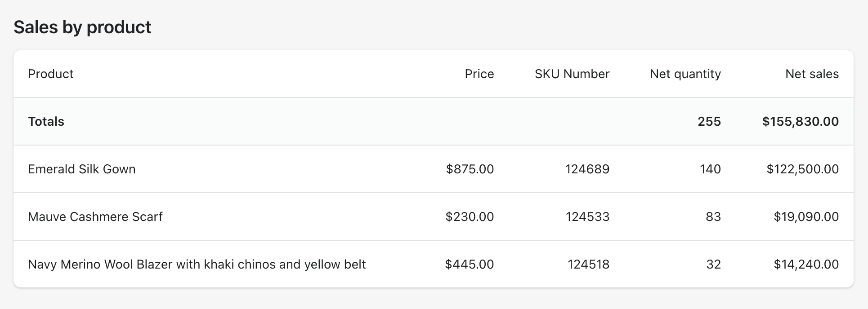The image size is (868, 309).
Task: Open the Navy Merino Wool Blazer product
Action: pyautogui.click(x=197, y=264)
